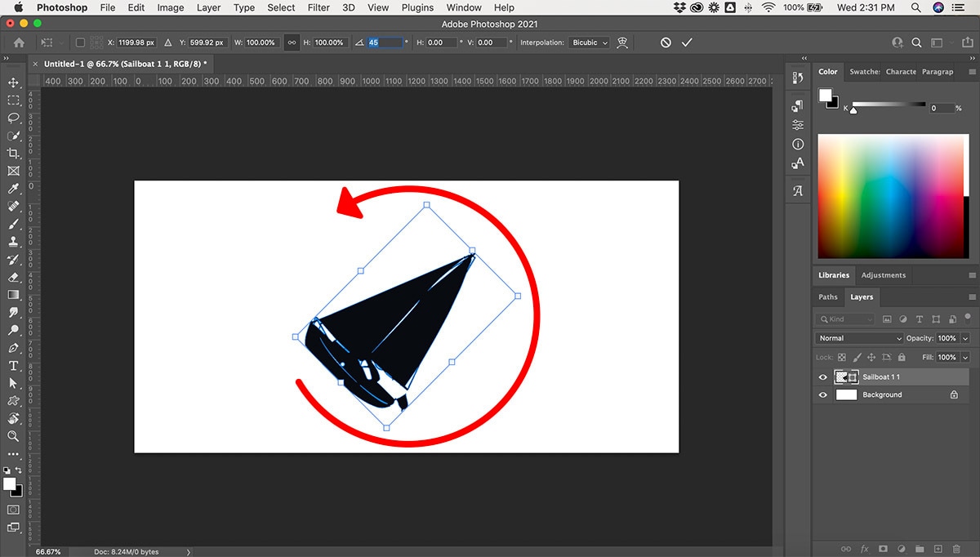Expand the Opacity dropdown arrow
The image size is (980, 557).
(x=965, y=338)
